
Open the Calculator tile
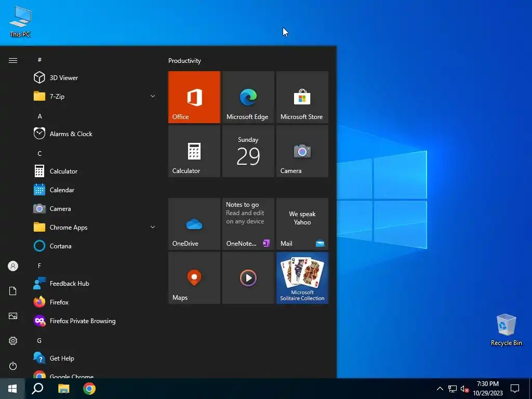(194, 151)
